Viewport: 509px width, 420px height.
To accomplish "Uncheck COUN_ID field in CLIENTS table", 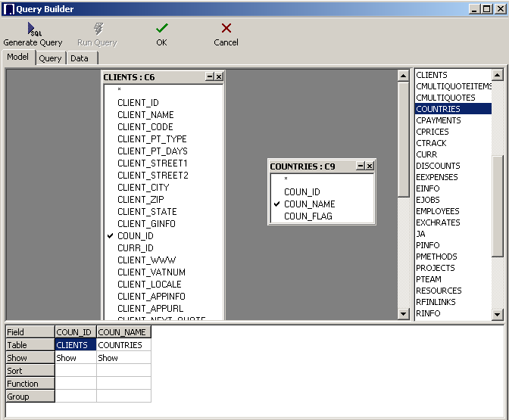I will 111,236.
